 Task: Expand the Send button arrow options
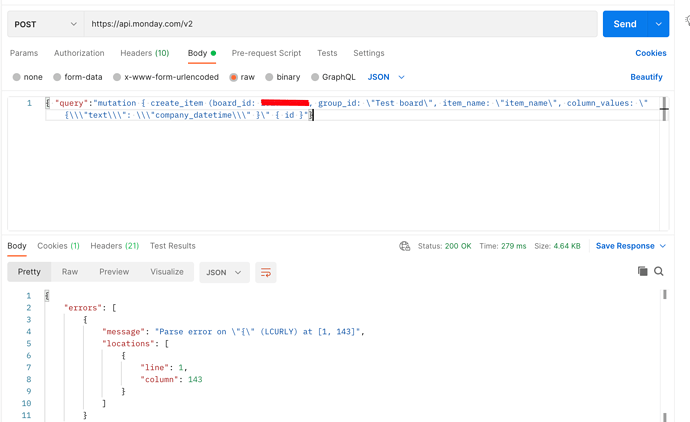coord(659,24)
